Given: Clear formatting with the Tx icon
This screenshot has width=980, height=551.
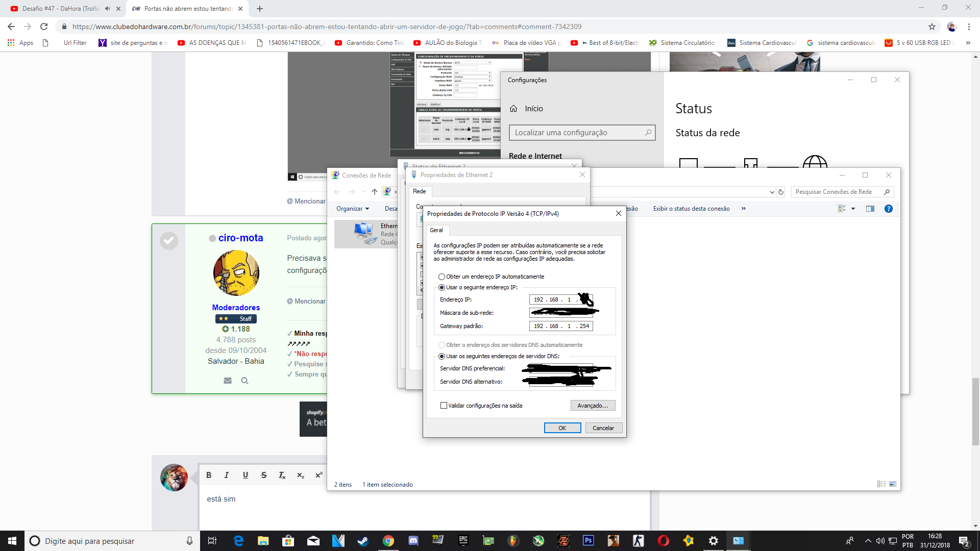Looking at the screenshot, I should point(282,475).
